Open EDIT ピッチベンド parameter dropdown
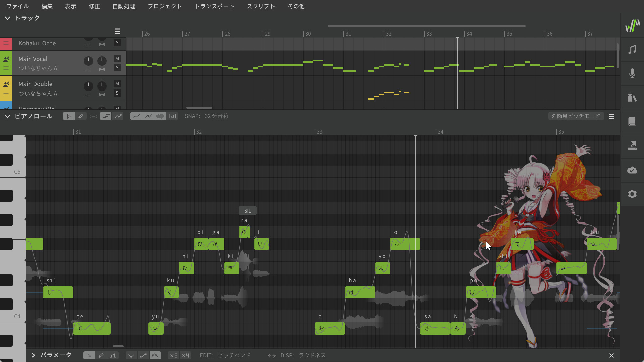 point(225,355)
